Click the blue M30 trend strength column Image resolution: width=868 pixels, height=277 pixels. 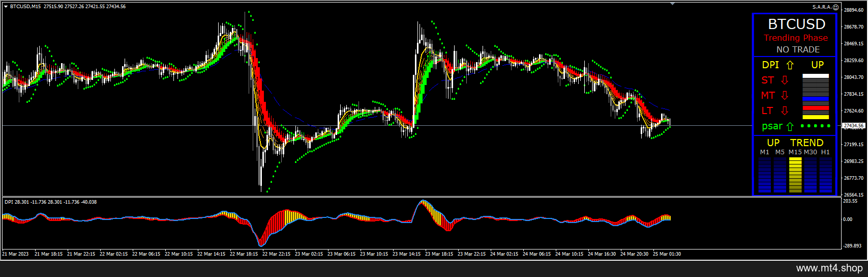point(811,175)
